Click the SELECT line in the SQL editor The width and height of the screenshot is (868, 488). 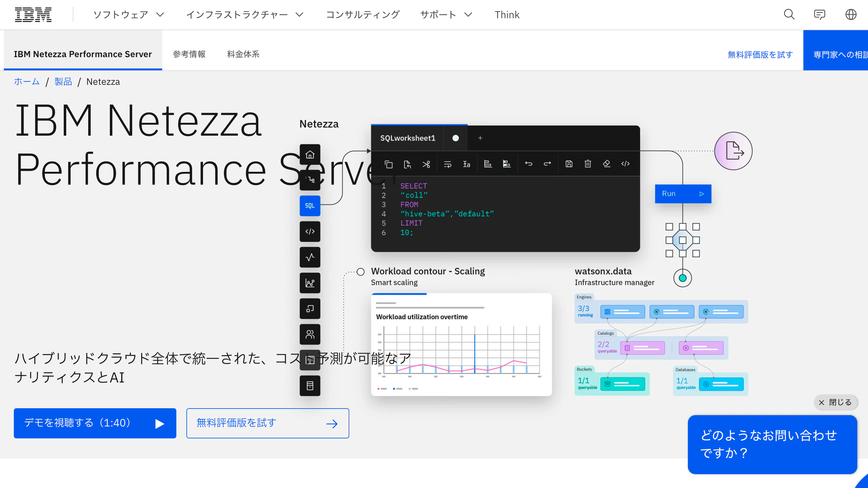[x=414, y=186]
